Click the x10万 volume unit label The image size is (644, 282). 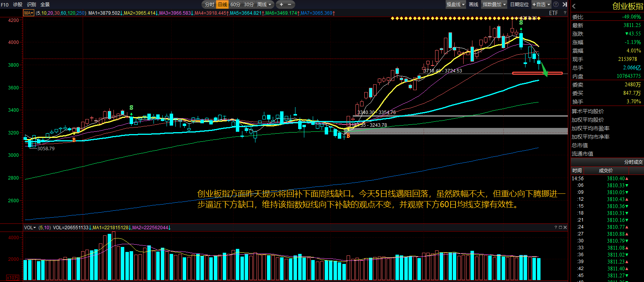tap(13, 278)
